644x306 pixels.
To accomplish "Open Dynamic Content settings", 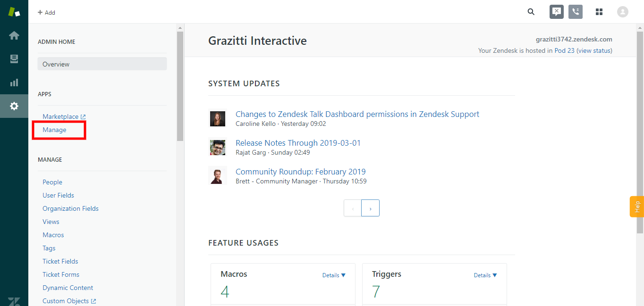I will (68, 288).
